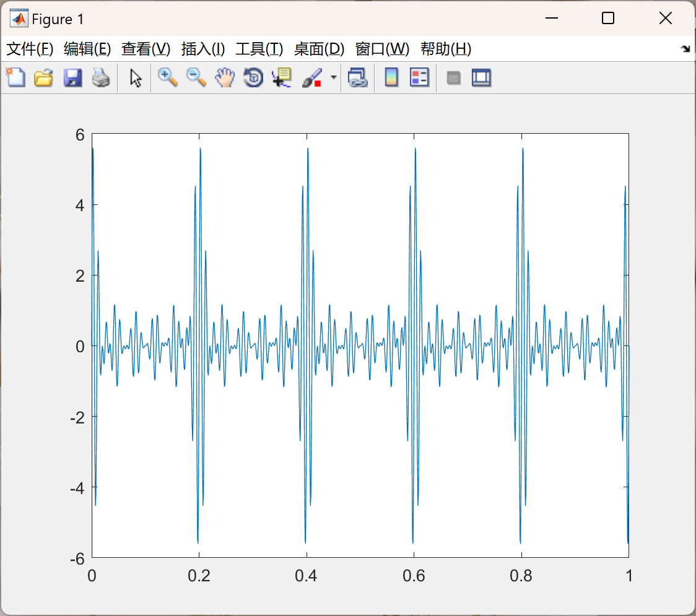Click the x-axis label 1
696x616 pixels.
(629, 576)
